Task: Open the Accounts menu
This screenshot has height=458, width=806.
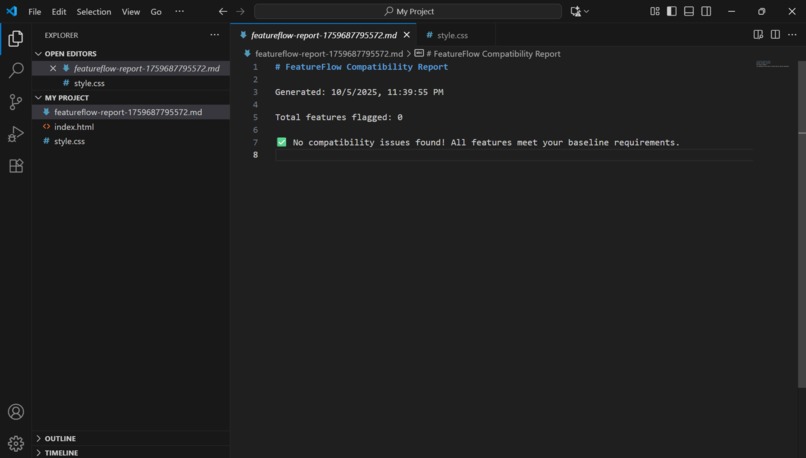Action: point(15,412)
